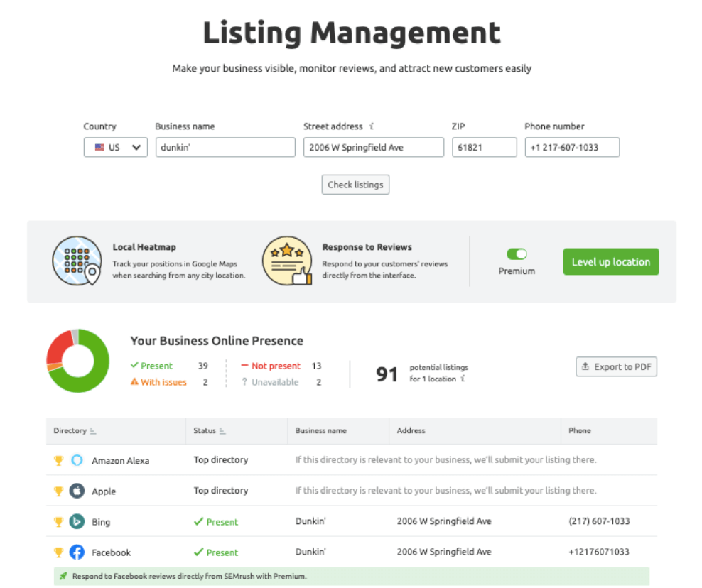This screenshot has width=702, height=588.
Task: Click the info icon near potential listings
Action: pyautogui.click(x=463, y=379)
